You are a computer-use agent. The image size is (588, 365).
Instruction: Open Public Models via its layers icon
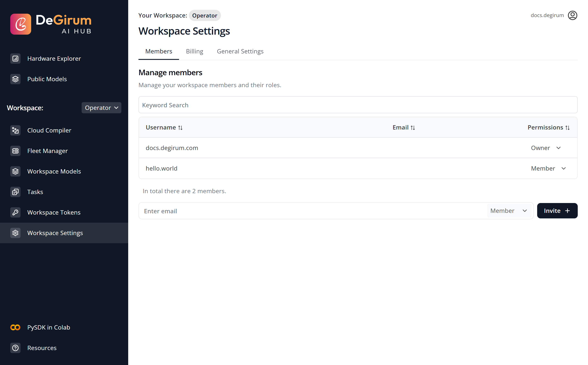click(15, 79)
